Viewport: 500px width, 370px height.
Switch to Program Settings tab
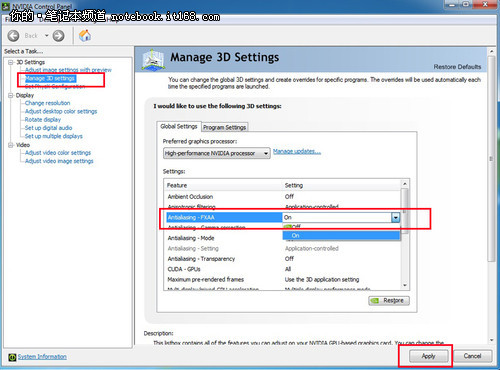225,127
